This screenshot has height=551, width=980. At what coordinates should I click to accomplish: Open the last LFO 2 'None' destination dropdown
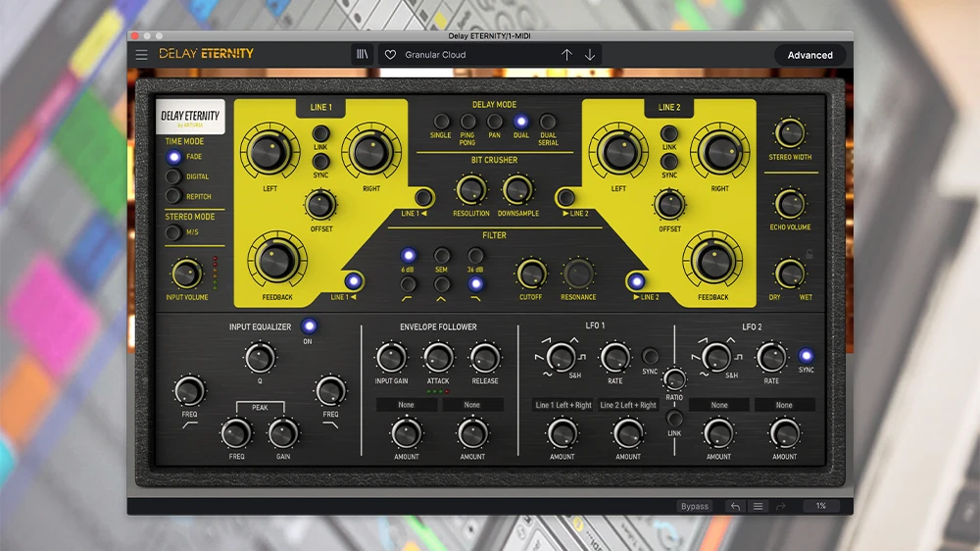(784, 405)
